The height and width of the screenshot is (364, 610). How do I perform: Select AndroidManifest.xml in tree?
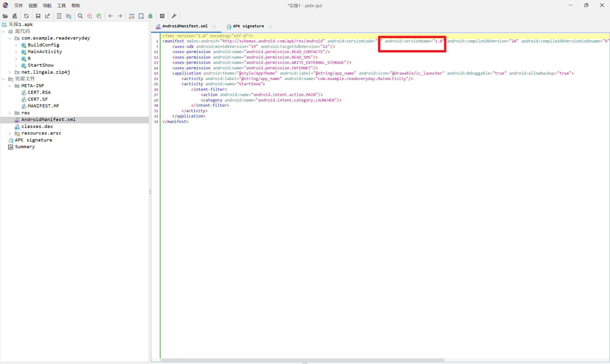coord(48,119)
